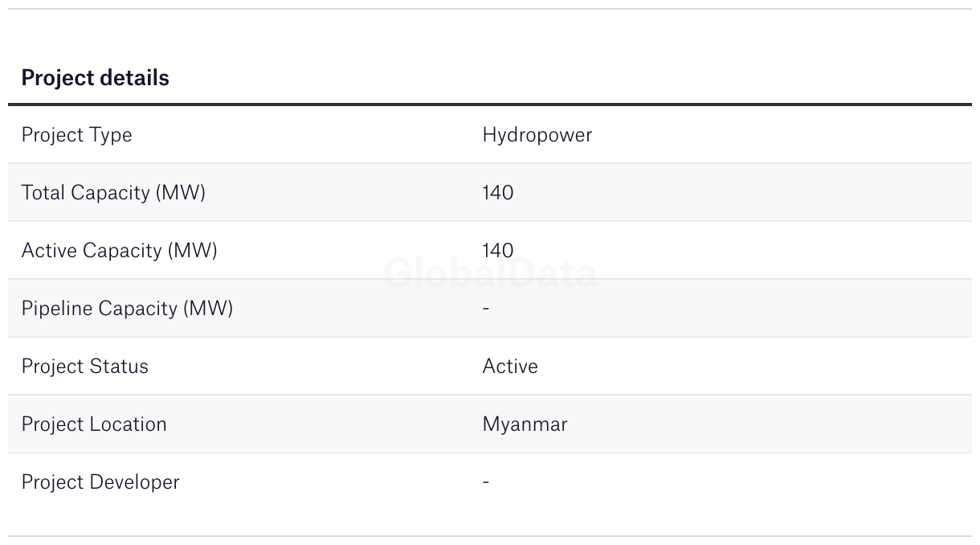Click the divider between Project Type and Total Capacity
The height and width of the screenshot is (545, 980).
click(490, 163)
